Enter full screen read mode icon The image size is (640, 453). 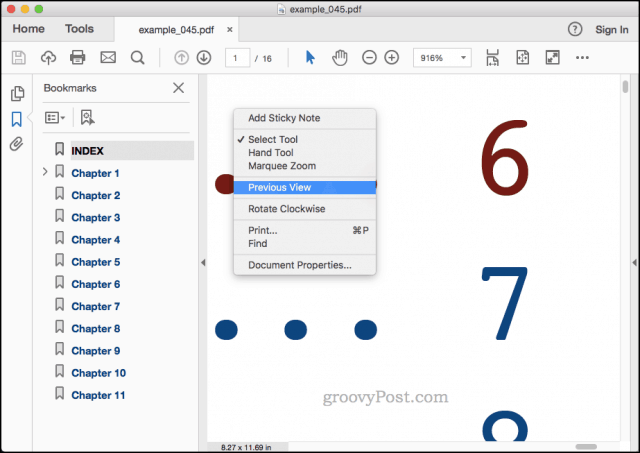552,58
